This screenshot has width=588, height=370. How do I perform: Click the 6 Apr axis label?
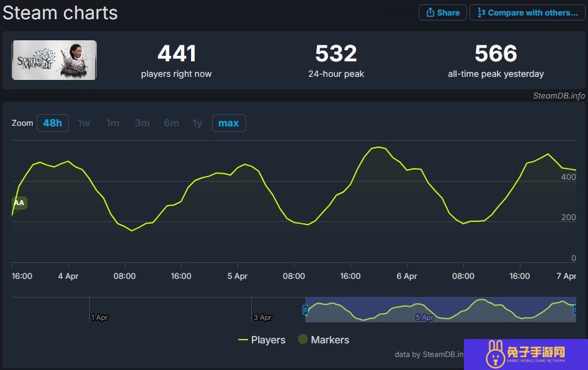coord(407,276)
